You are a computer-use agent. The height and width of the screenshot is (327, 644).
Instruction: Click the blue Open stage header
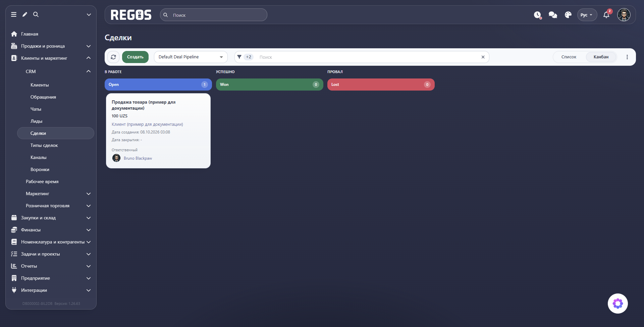click(x=158, y=85)
